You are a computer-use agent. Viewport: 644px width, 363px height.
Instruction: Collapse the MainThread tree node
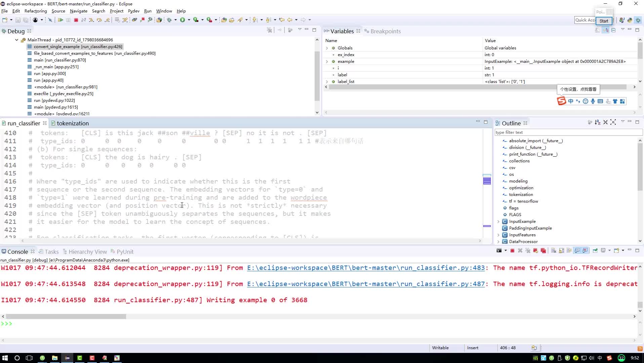point(16,40)
